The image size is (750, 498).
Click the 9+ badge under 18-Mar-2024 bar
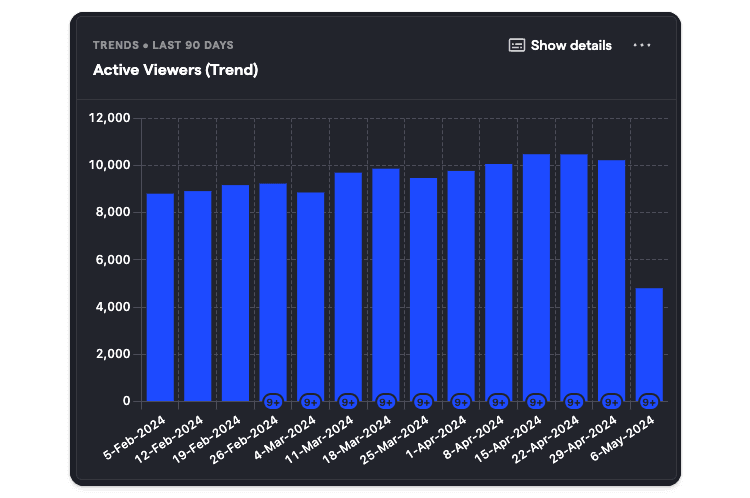[x=386, y=402]
